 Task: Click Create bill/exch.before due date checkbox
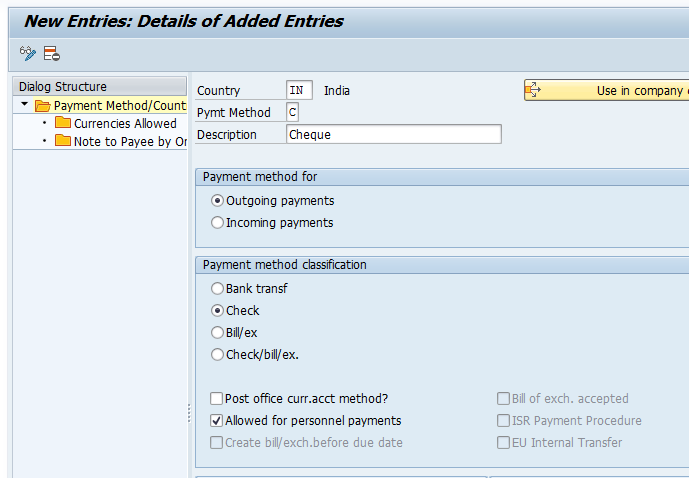216,442
